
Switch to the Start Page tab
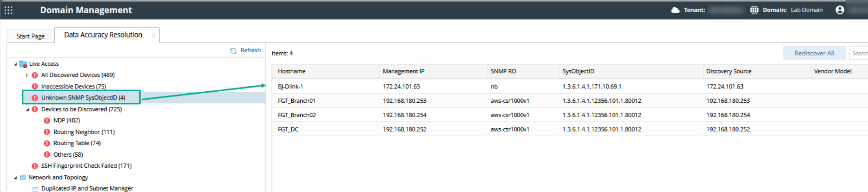click(30, 36)
